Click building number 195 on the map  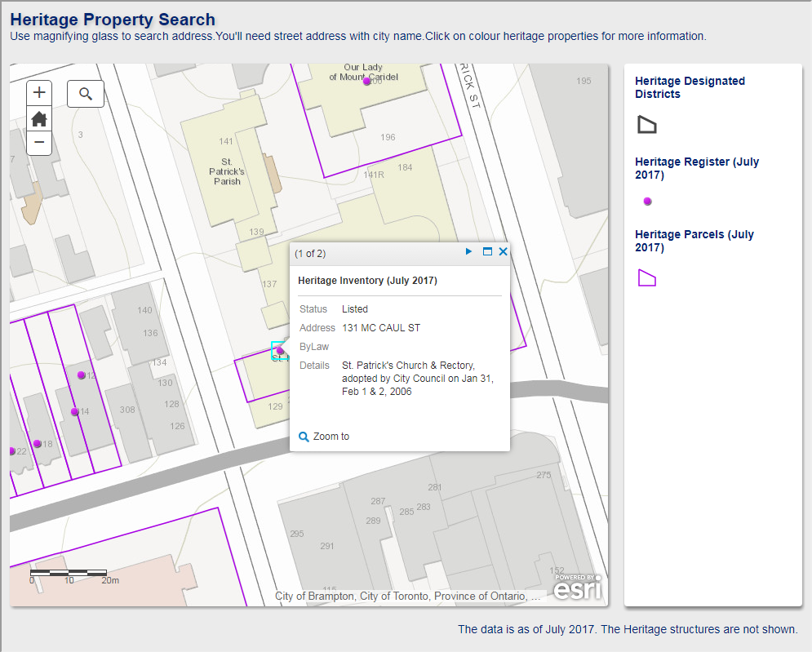(x=583, y=81)
